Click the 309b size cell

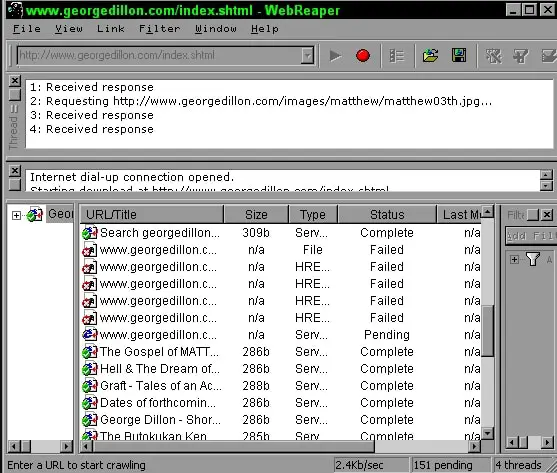click(x=256, y=233)
